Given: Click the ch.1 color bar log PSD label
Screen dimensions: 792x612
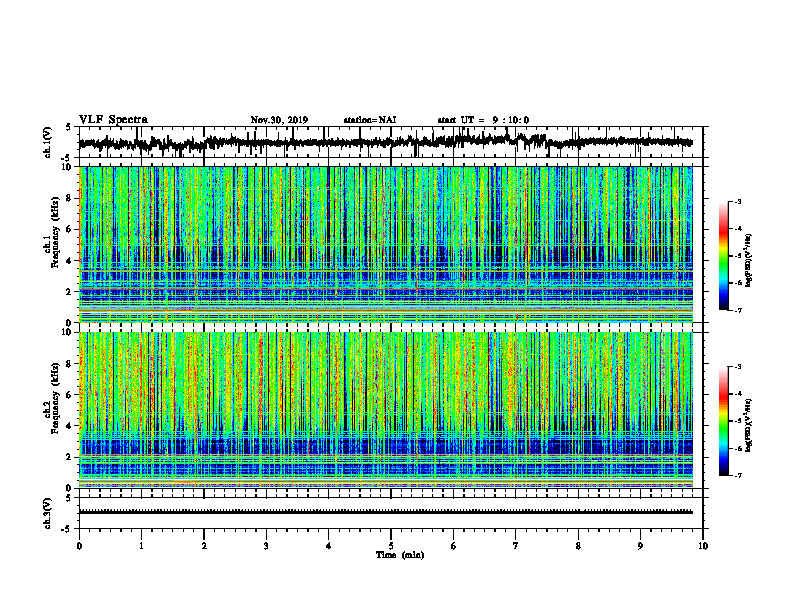Looking at the screenshot, I should [749, 260].
